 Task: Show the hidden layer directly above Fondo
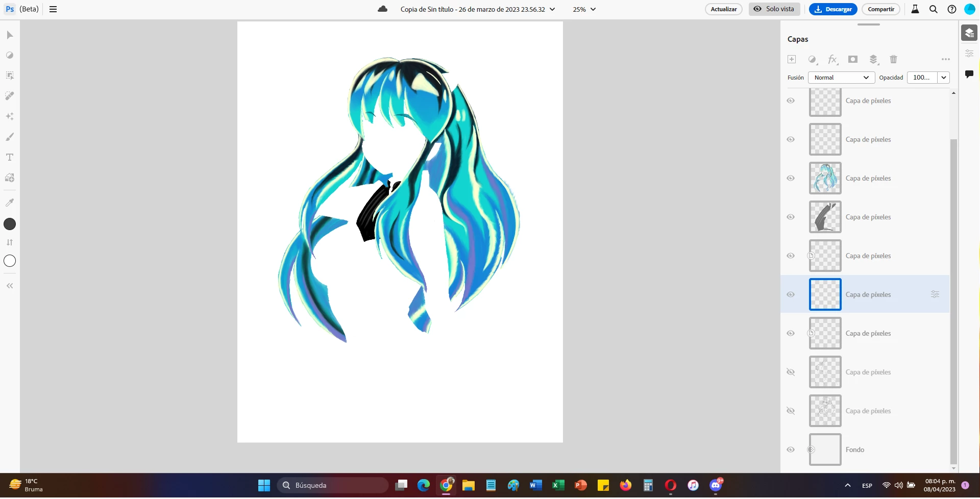(x=791, y=411)
